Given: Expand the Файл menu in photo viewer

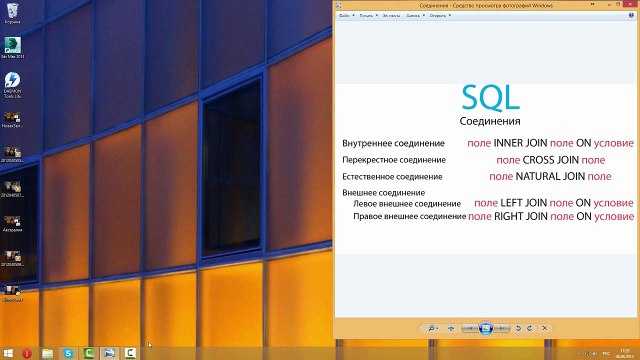Looking at the screenshot, I should pyautogui.click(x=347, y=16).
